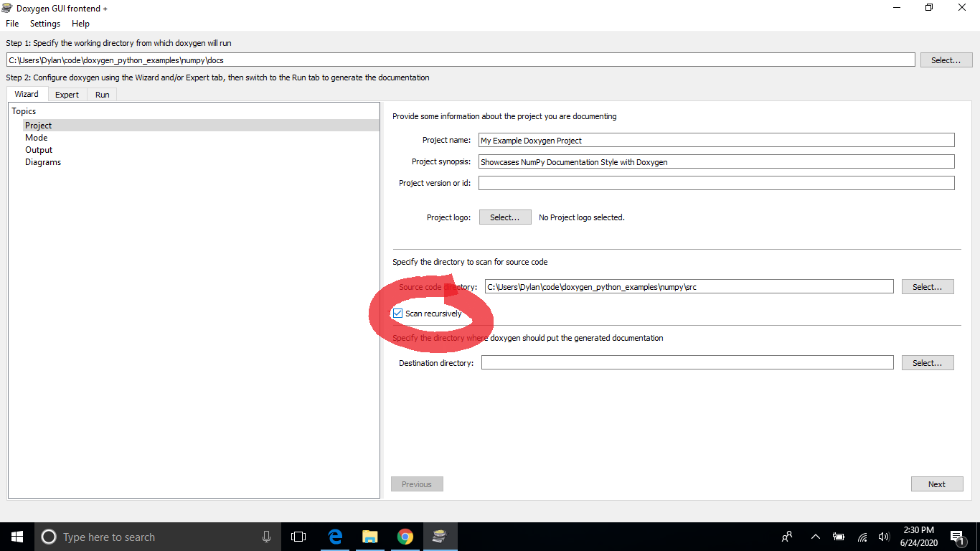Switch to the Wizard tab

coord(27,94)
